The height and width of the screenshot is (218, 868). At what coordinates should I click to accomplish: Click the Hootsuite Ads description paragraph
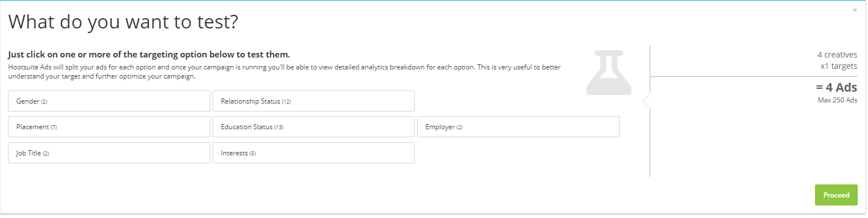[284, 72]
